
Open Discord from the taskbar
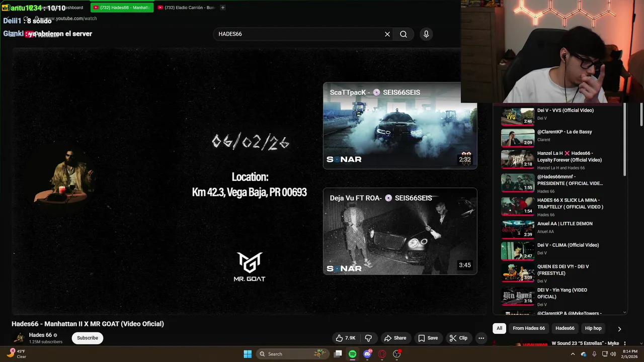point(367,354)
